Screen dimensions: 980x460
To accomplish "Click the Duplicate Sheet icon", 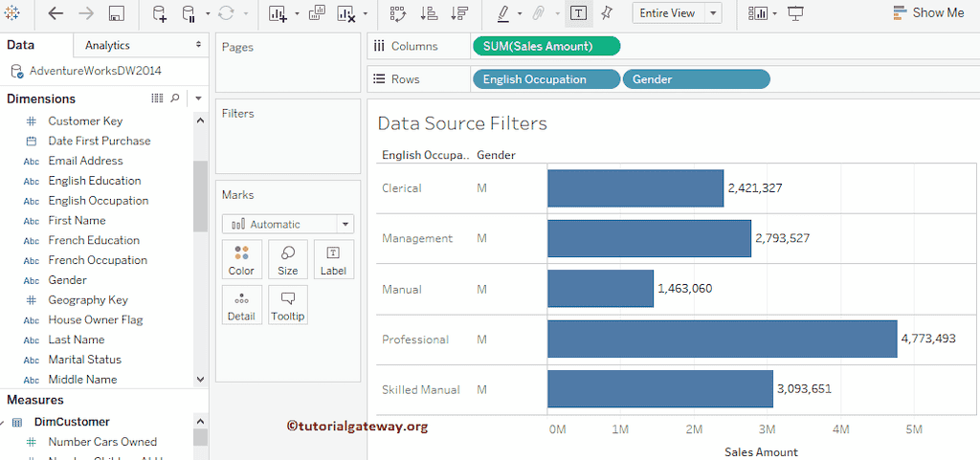I will pos(317,13).
